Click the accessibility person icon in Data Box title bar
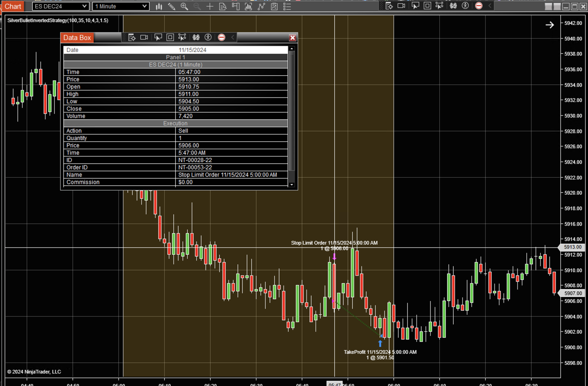The width and height of the screenshot is (588, 386). (208, 38)
